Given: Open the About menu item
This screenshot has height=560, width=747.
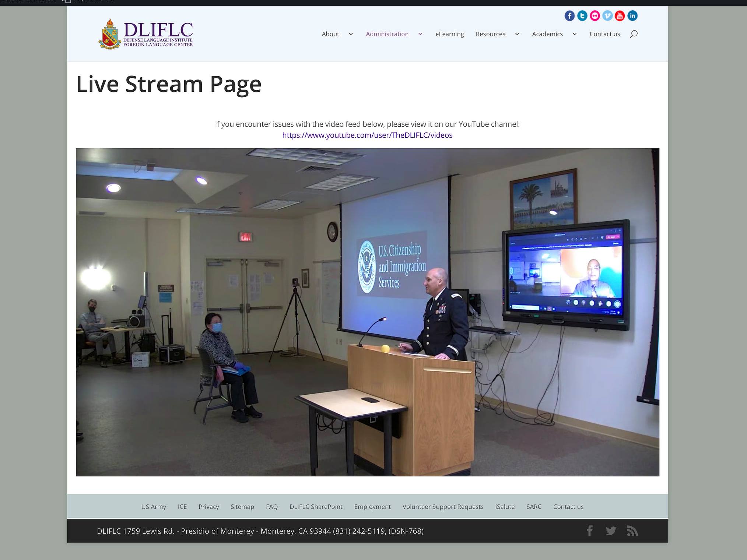Looking at the screenshot, I should 330,34.
